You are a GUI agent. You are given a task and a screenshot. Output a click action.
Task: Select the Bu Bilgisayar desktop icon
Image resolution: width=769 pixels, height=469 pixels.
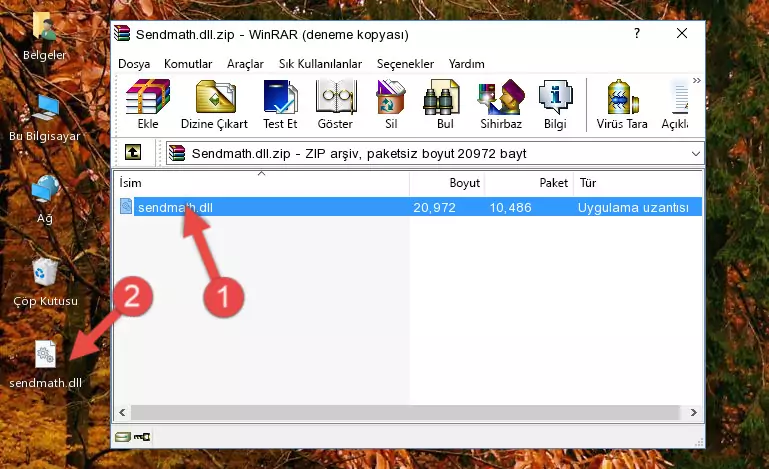(45, 118)
